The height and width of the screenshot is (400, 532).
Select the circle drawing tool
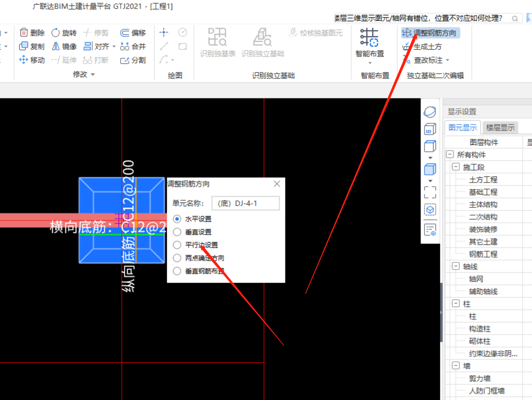tap(182, 32)
